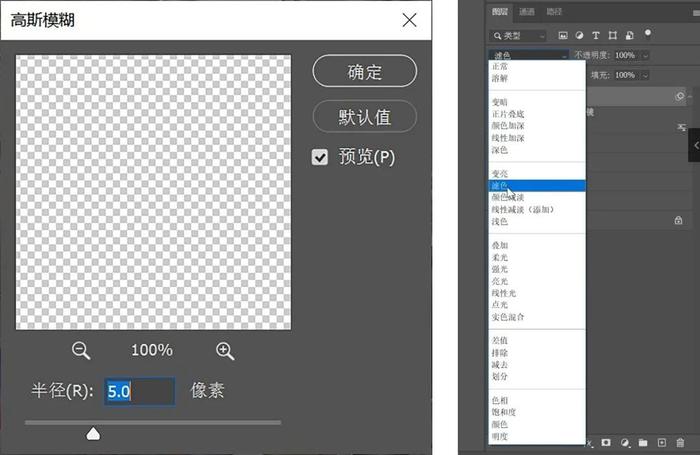Select 浅色 blend mode
This screenshot has width=700, height=455.
tap(500, 221)
